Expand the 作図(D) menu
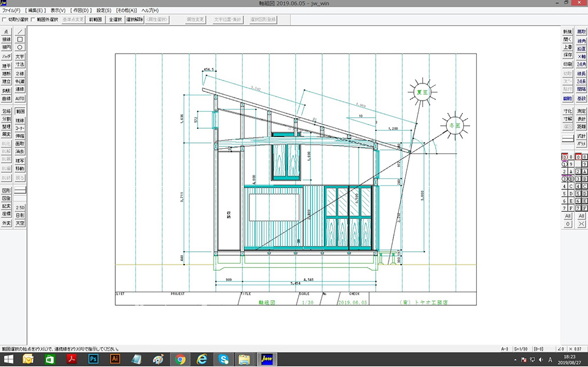Image resolution: width=588 pixels, height=367 pixels. point(81,11)
